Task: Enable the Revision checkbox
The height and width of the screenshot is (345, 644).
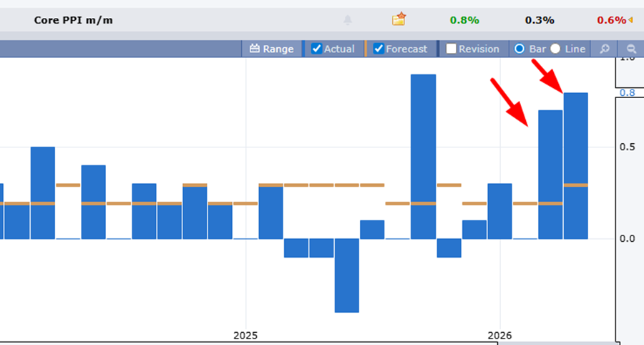Action: 451,49
